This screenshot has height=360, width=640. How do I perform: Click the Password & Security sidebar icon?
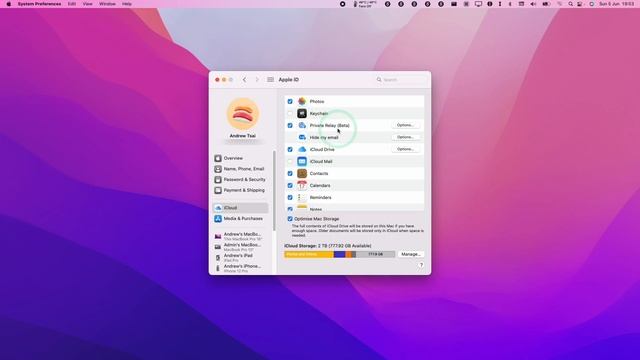(x=218, y=180)
